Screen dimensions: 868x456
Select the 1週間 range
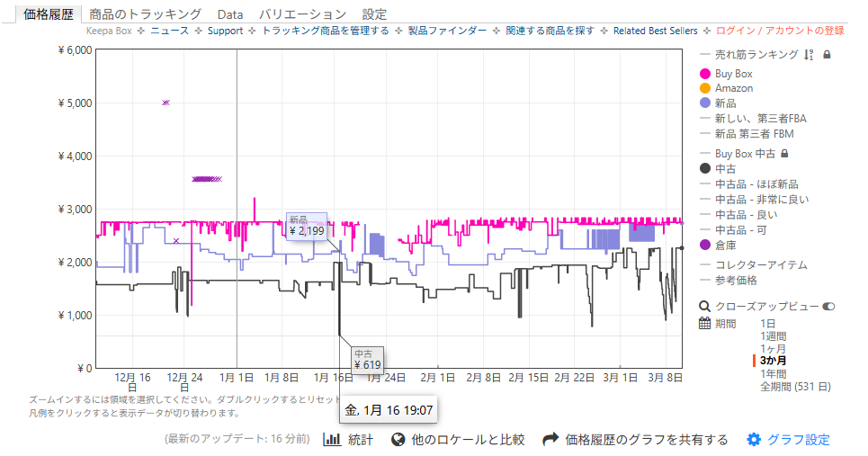(774, 336)
